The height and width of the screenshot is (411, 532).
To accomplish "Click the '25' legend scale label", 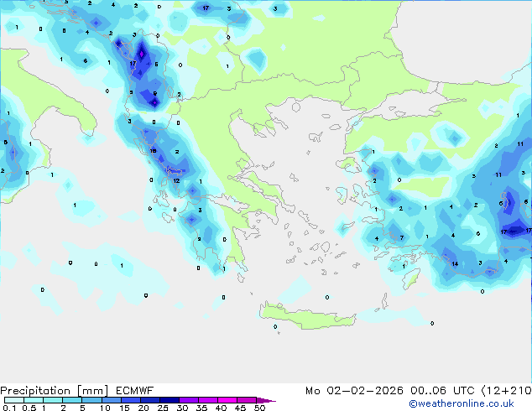I will click(163, 408).
